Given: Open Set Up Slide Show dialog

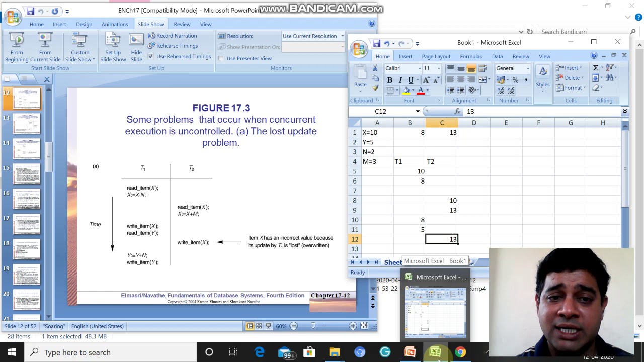Looking at the screenshot, I should [113, 48].
